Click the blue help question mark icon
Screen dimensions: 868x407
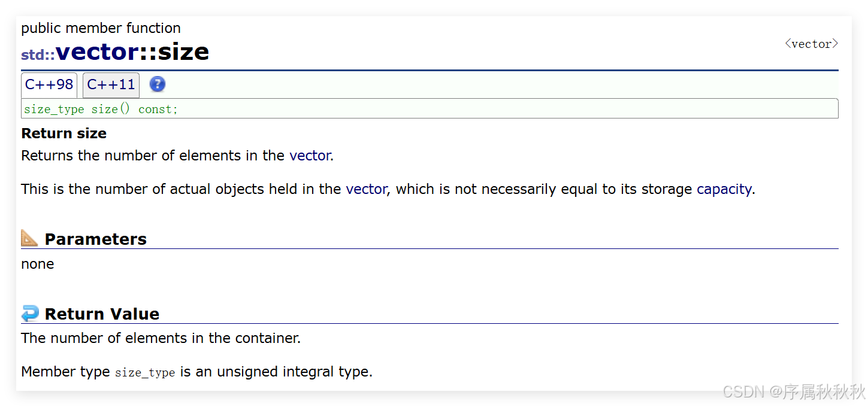tap(157, 84)
